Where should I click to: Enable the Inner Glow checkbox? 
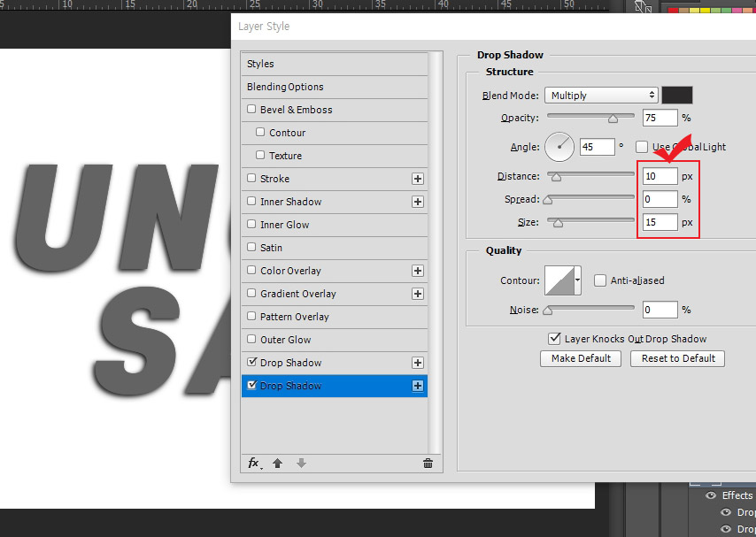[251, 224]
